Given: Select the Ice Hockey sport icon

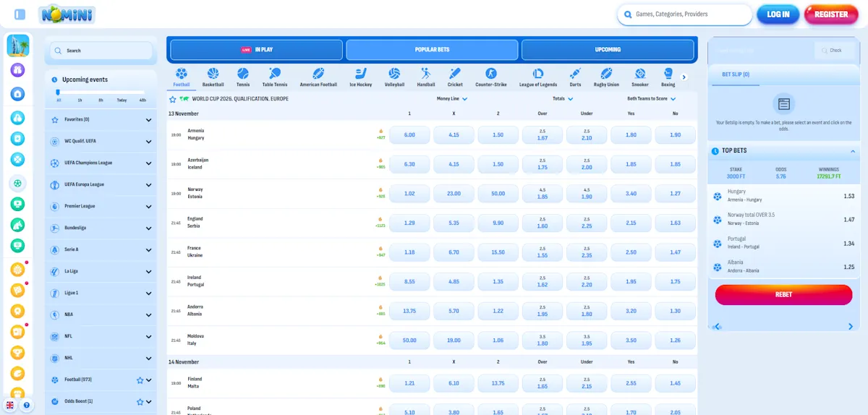Looking at the screenshot, I should coord(361,74).
